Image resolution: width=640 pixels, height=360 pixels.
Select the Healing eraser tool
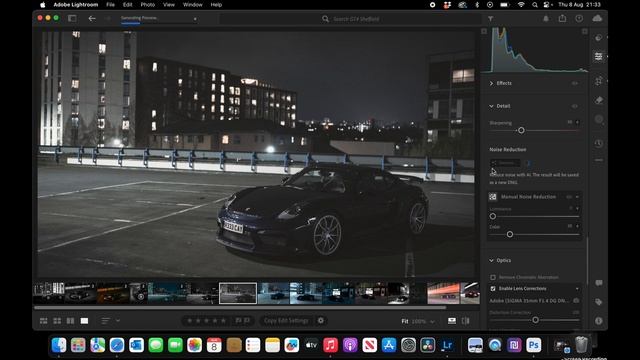(x=598, y=100)
